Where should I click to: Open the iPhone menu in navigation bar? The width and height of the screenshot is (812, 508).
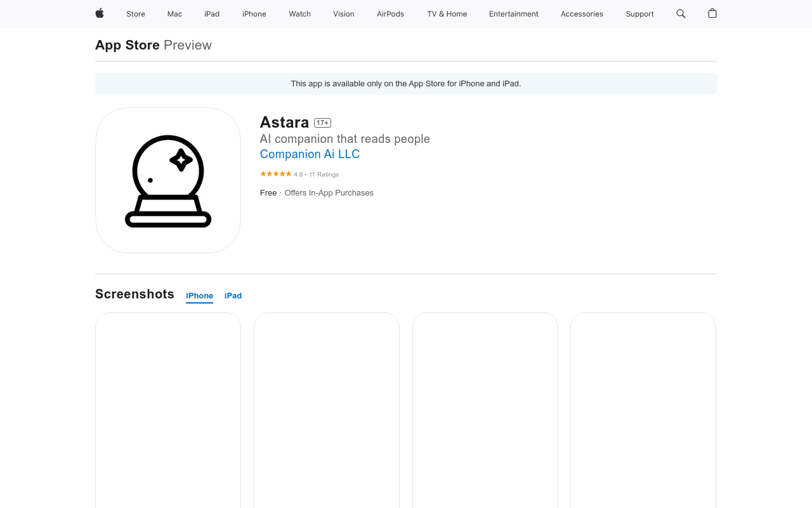coord(254,14)
